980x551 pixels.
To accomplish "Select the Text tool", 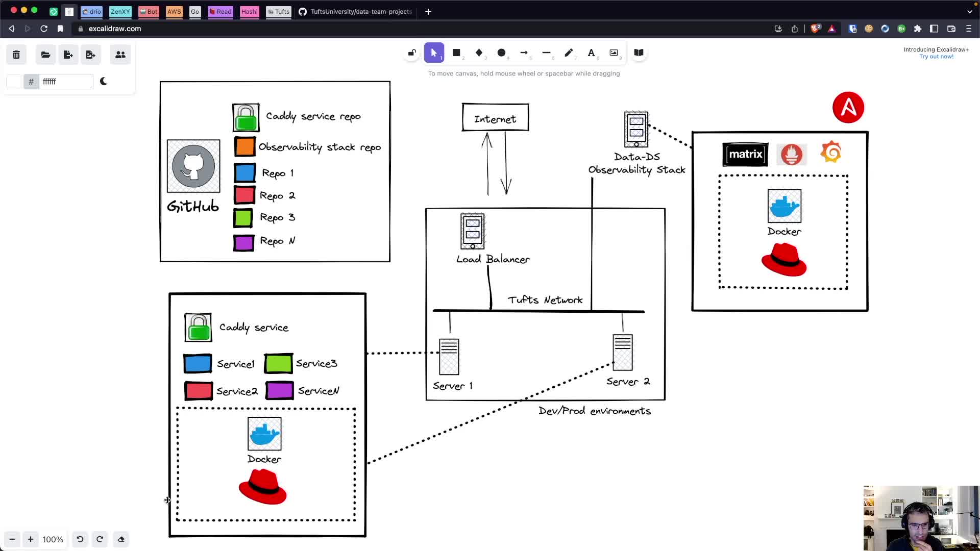I will tap(592, 53).
